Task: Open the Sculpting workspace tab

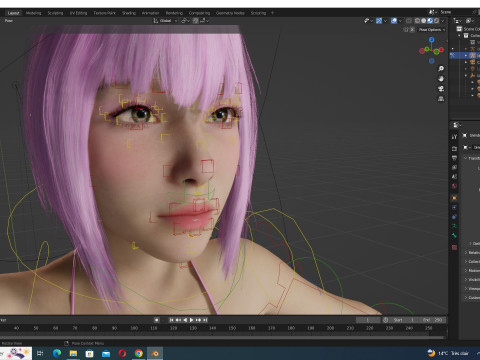Action: point(55,13)
